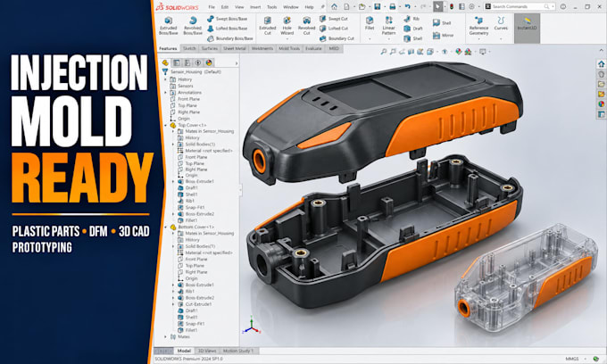The width and height of the screenshot is (607, 364).
Task: Select the Mirror tool
Action: tap(443, 35)
